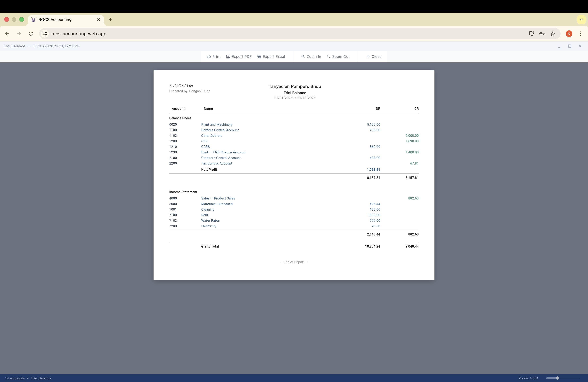The image size is (588, 382).
Task: Click inside the browser address bar
Action: [x=173, y=34]
